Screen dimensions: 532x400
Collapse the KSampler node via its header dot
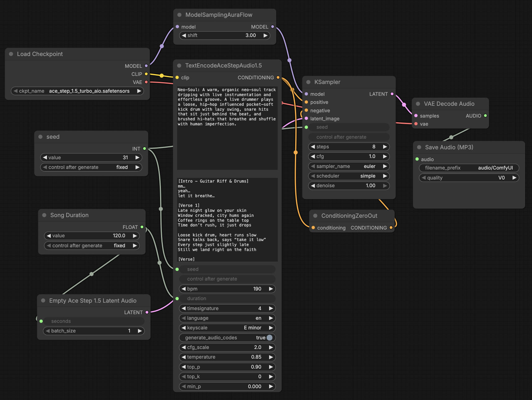click(308, 82)
